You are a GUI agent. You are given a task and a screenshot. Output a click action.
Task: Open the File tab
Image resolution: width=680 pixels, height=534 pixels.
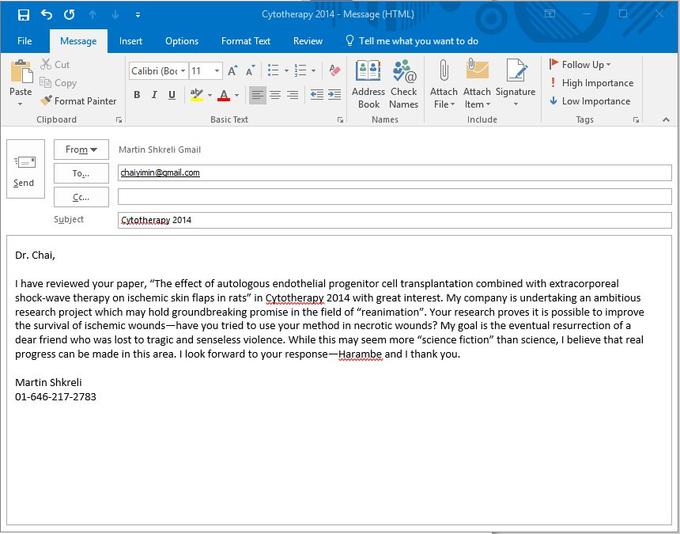click(25, 41)
